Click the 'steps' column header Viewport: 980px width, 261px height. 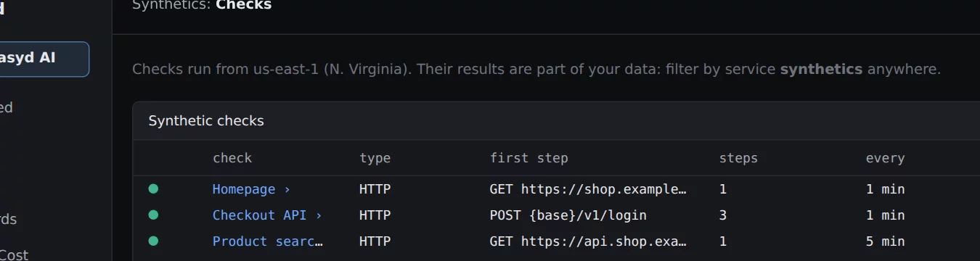(x=738, y=158)
